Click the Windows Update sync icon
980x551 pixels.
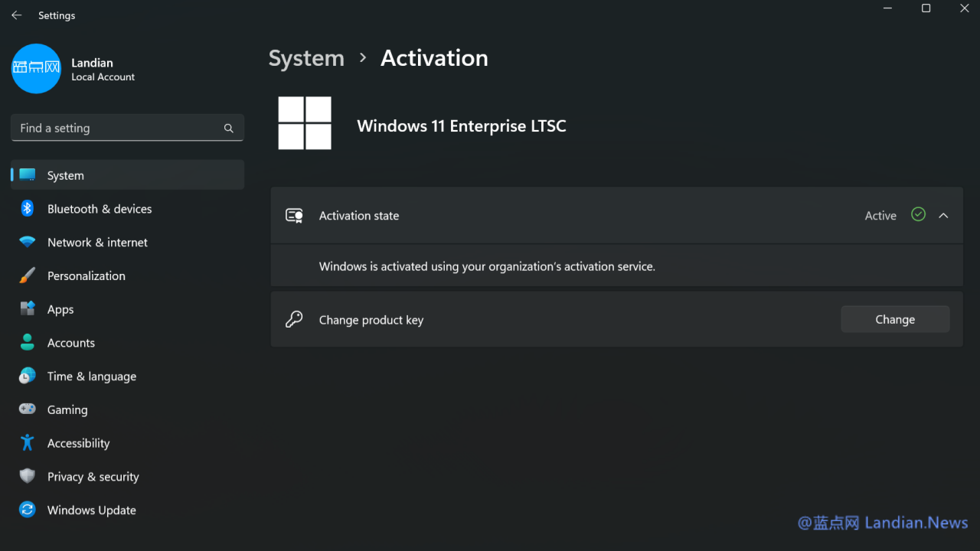(28, 510)
